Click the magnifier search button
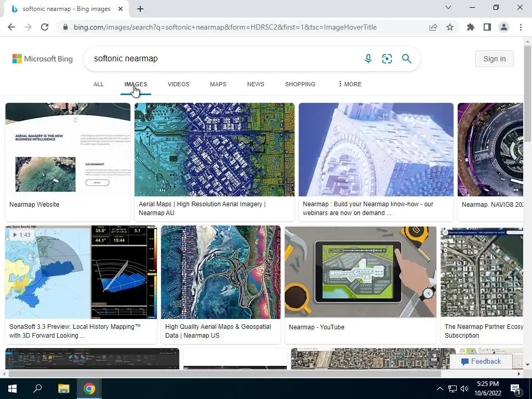 coord(406,59)
